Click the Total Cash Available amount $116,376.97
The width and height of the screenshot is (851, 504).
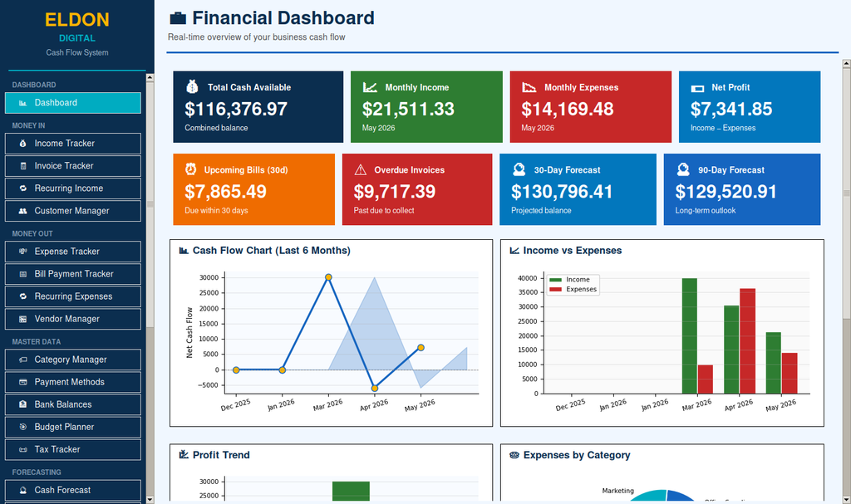point(236,110)
